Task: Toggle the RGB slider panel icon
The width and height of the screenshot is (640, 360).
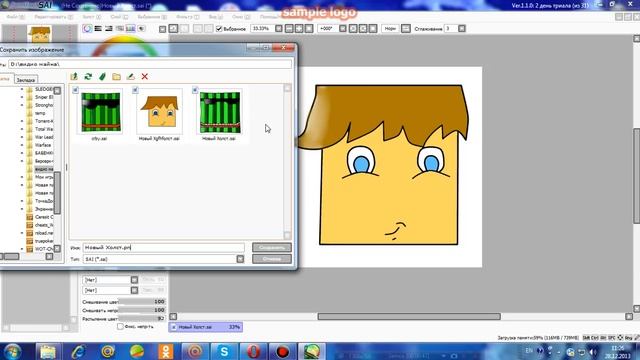Action: coord(98,29)
